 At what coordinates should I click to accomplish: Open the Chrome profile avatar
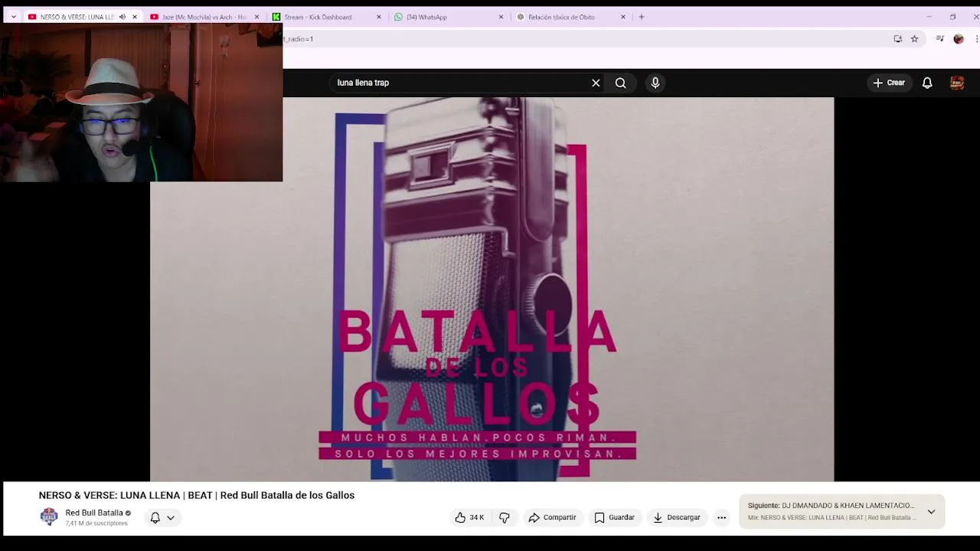[959, 39]
